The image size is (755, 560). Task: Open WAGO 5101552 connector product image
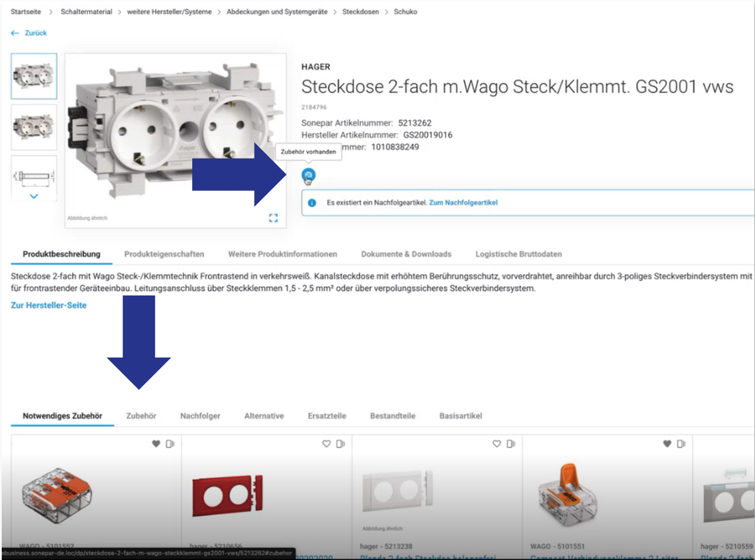pyautogui.click(x=57, y=495)
